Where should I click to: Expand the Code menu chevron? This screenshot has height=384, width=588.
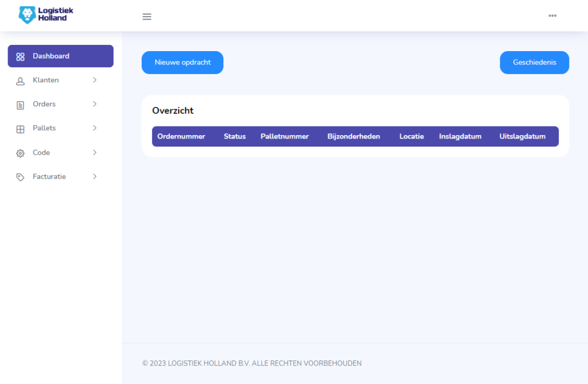pyautogui.click(x=95, y=152)
